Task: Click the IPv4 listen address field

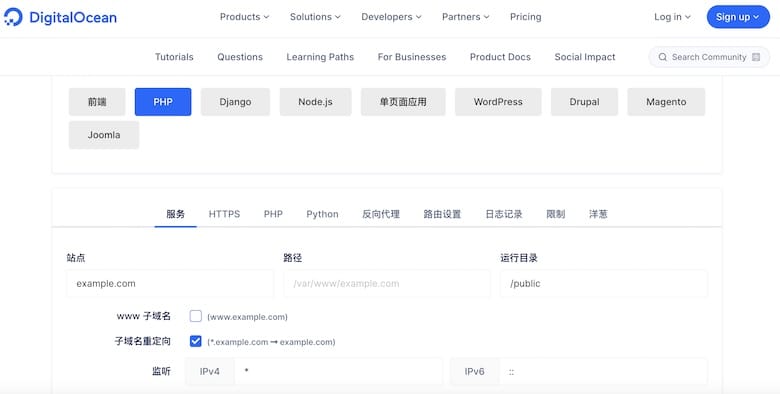Action: [338, 372]
